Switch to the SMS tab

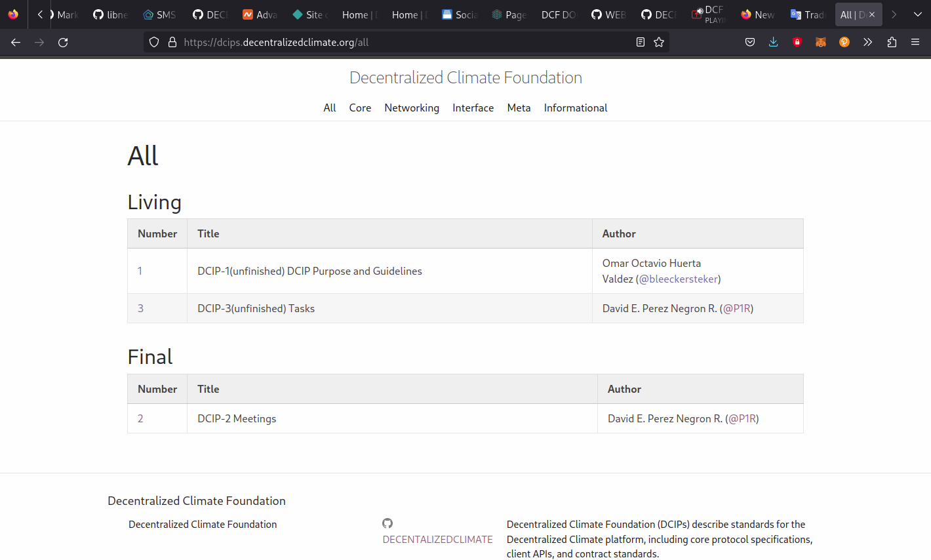[x=160, y=14]
